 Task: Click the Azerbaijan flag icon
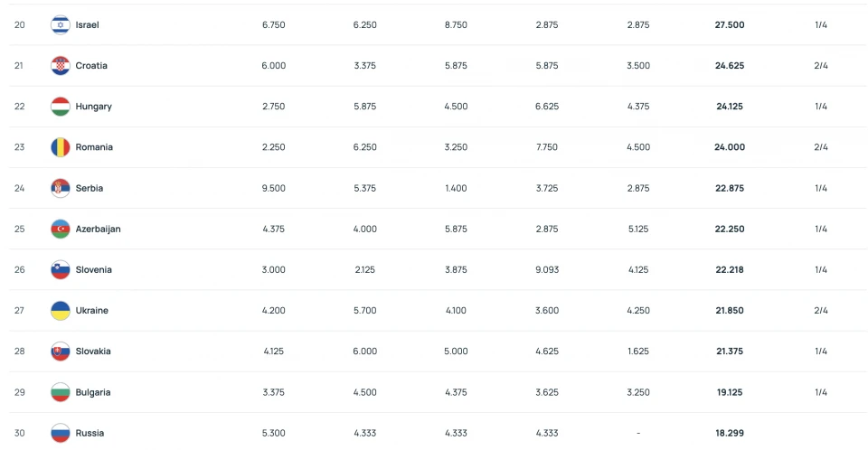tap(61, 229)
